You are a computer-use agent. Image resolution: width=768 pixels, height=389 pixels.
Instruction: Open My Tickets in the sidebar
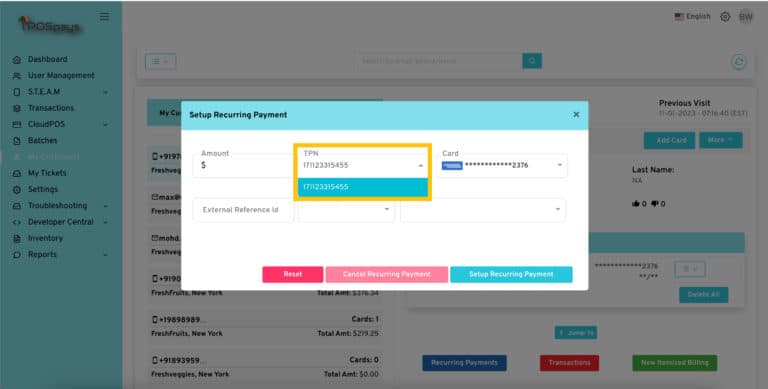(x=47, y=173)
